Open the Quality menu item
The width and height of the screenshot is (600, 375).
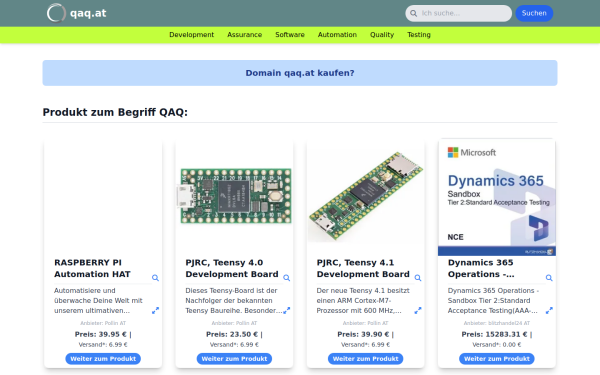coord(382,35)
